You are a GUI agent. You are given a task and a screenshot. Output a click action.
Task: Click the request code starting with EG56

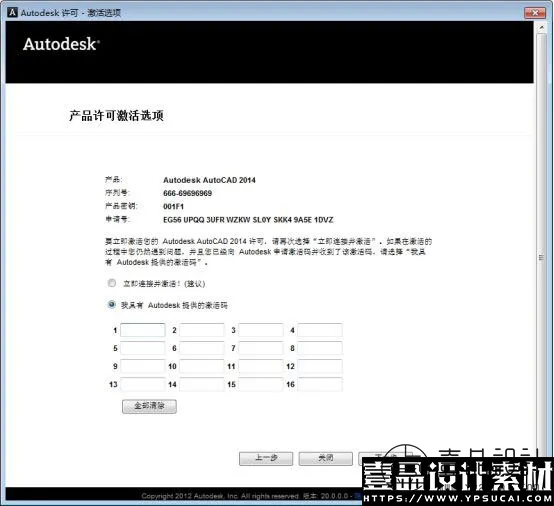248,220
